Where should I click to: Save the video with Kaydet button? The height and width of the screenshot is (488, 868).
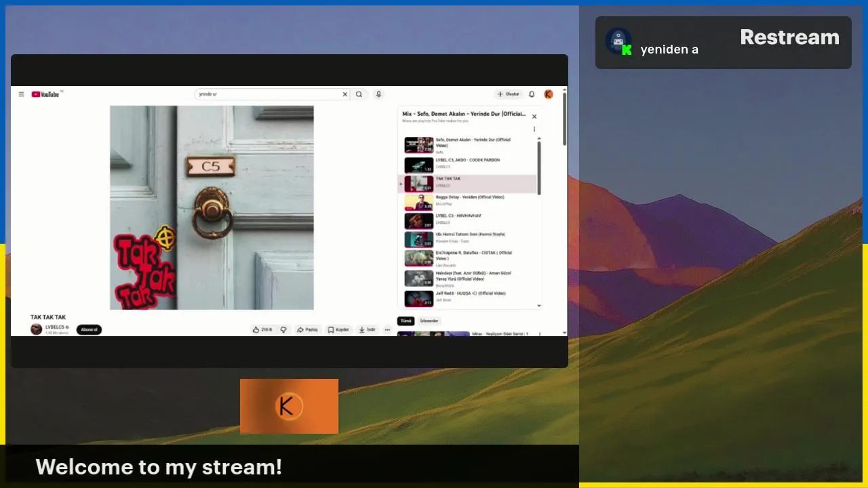pyautogui.click(x=338, y=330)
